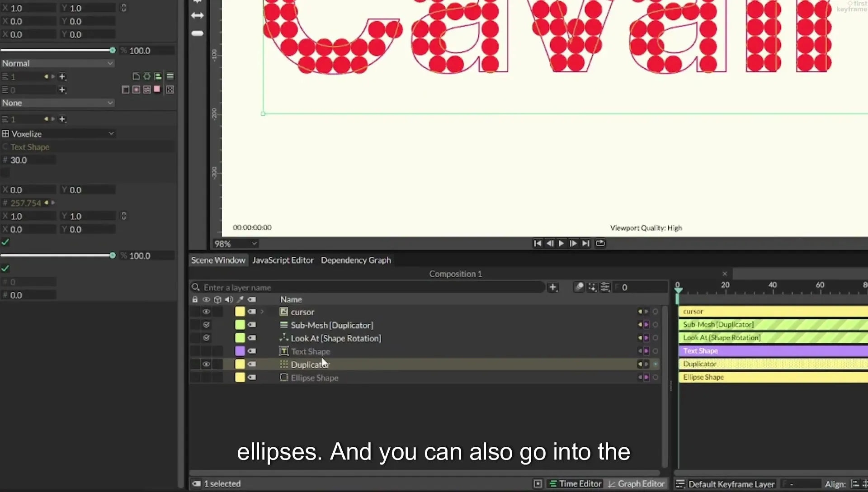This screenshot has height=492, width=868.
Task: Open the Voxelize mode dropdown
Action: pos(58,134)
